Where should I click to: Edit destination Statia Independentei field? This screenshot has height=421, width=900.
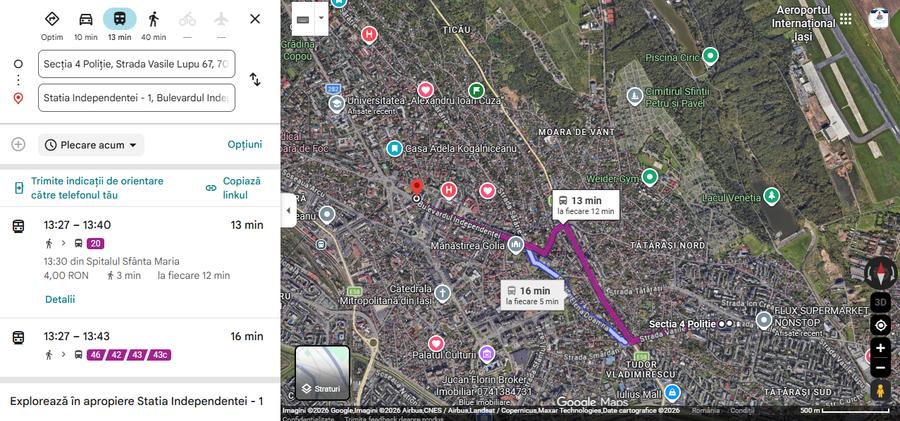click(x=137, y=98)
